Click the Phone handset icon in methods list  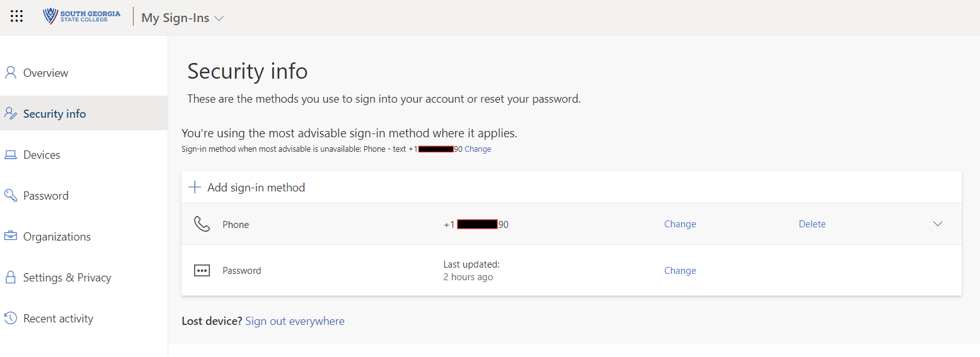202,224
